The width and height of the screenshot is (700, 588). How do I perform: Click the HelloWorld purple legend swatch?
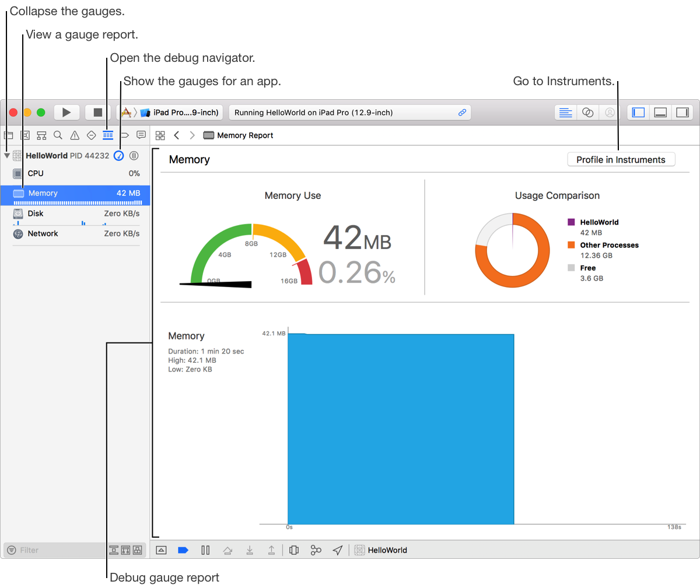tap(571, 222)
